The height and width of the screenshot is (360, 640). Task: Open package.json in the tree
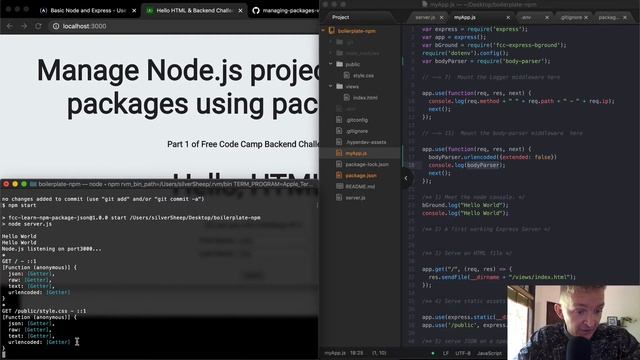click(x=361, y=176)
